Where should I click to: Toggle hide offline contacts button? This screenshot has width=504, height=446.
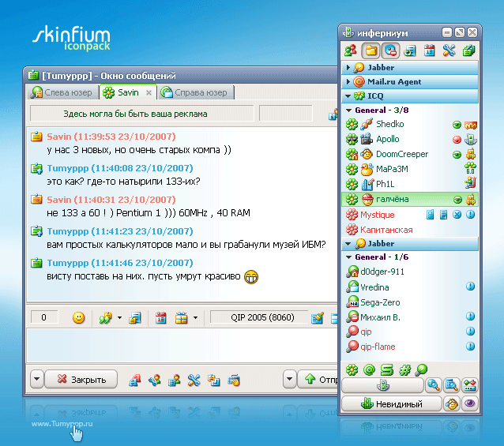tap(390, 51)
